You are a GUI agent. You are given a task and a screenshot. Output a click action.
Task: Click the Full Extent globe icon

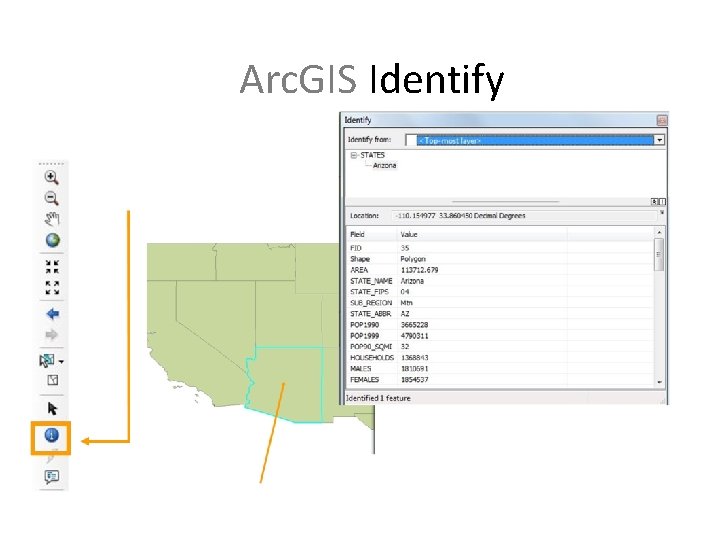pyautogui.click(x=52, y=240)
